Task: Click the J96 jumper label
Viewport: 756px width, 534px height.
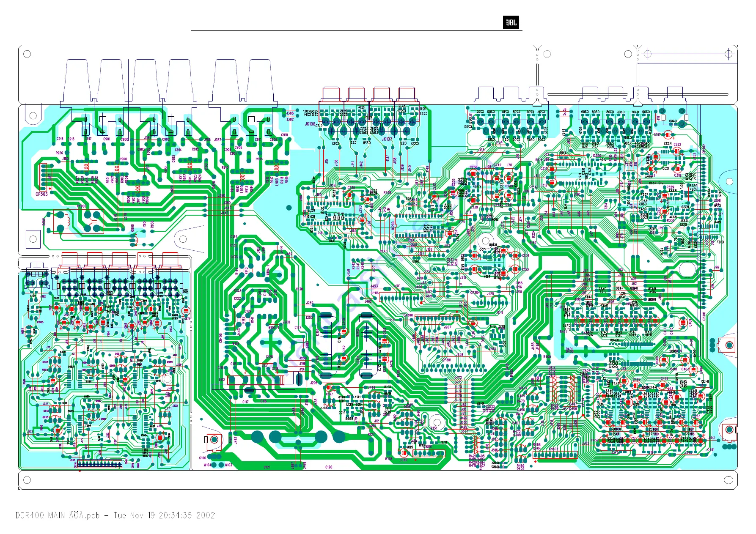Action: point(716,267)
